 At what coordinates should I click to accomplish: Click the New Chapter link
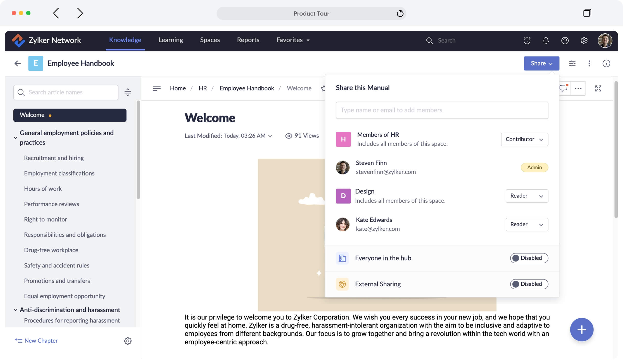(x=36, y=341)
